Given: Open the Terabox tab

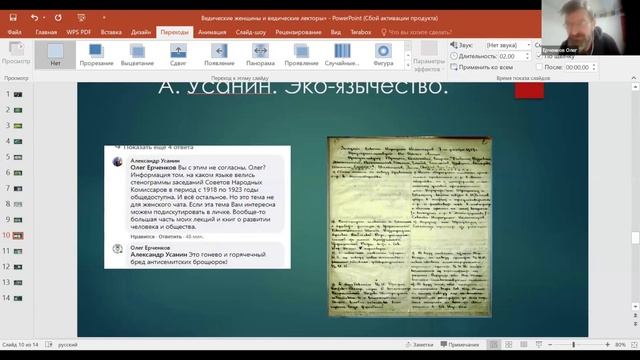Looking at the screenshot, I should pyautogui.click(x=361, y=32).
